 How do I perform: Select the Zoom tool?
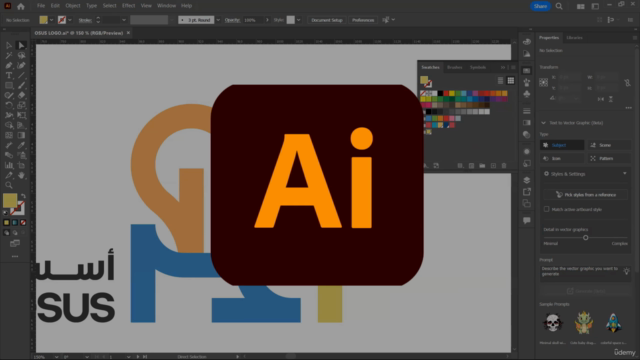click(9, 185)
